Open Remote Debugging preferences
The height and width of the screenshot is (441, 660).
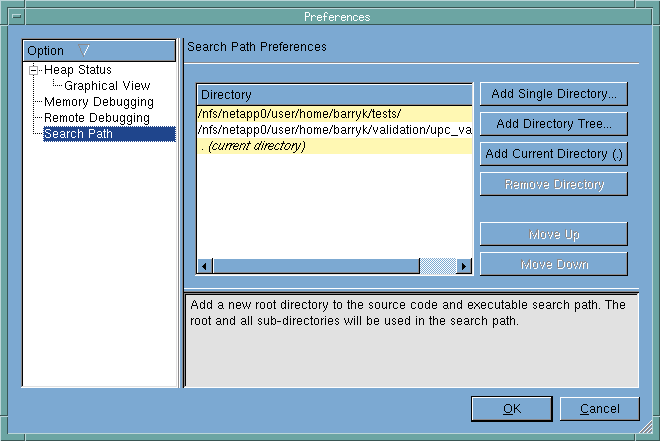click(96, 118)
